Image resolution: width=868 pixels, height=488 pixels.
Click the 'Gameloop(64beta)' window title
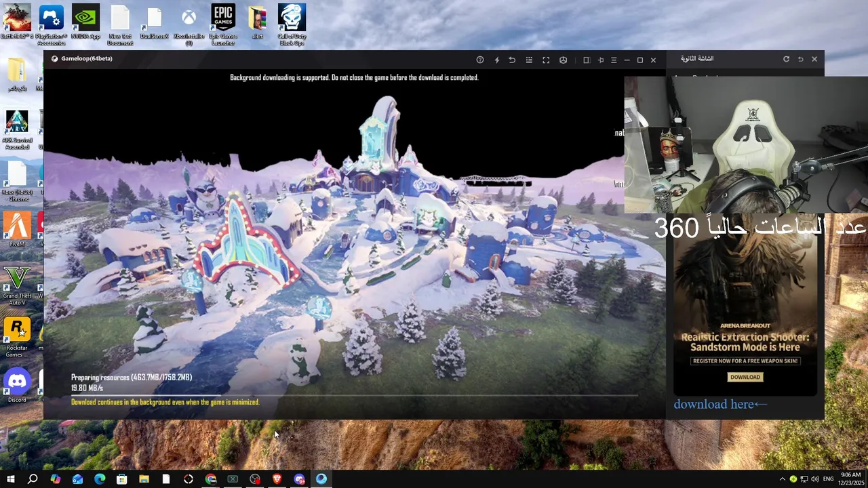tap(87, 58)
